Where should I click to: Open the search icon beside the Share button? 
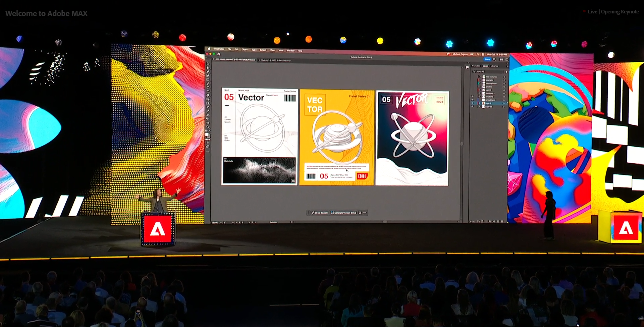(494, 59)
